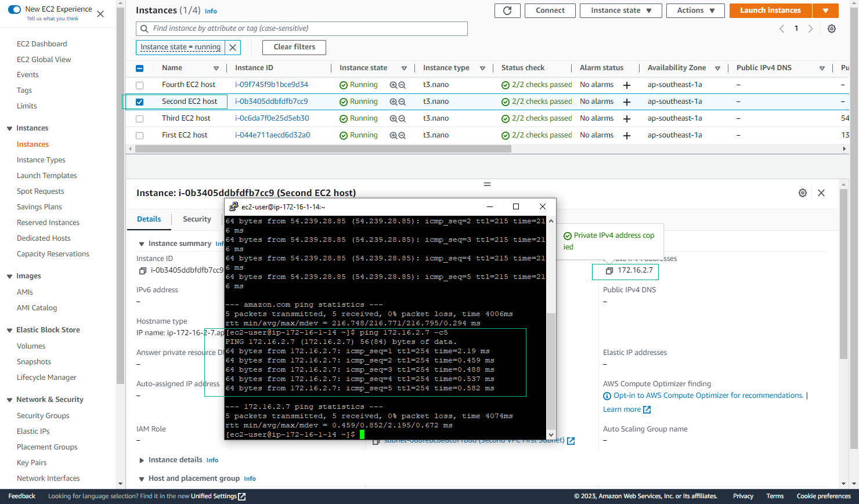This screenshot has width=859, height=504.
Task: Click the Clear filters button
Action: (x=294, y=47)
